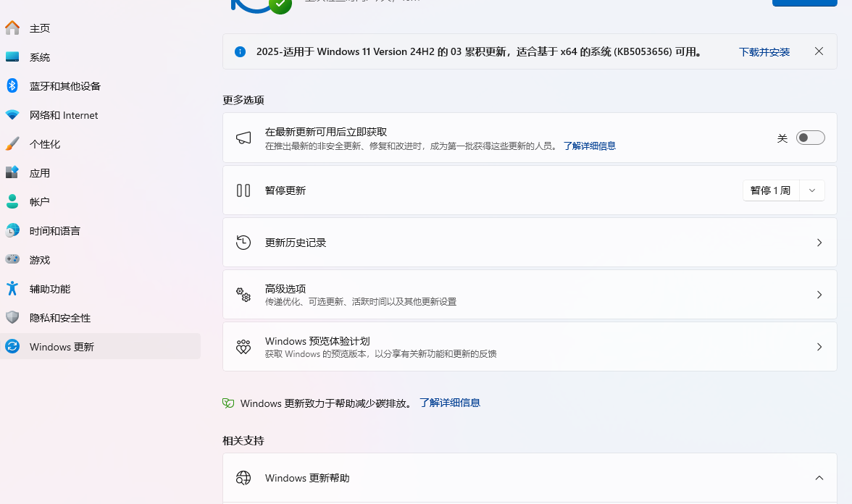Click the 应用 apps icon

click(12, 172)
